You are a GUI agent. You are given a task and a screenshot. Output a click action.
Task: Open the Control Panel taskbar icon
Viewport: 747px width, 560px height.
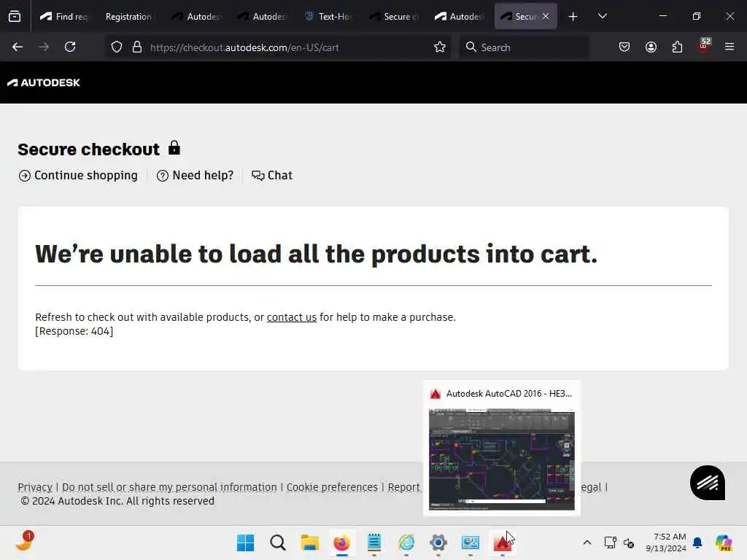pyautogui.click(x=471, y=542)
